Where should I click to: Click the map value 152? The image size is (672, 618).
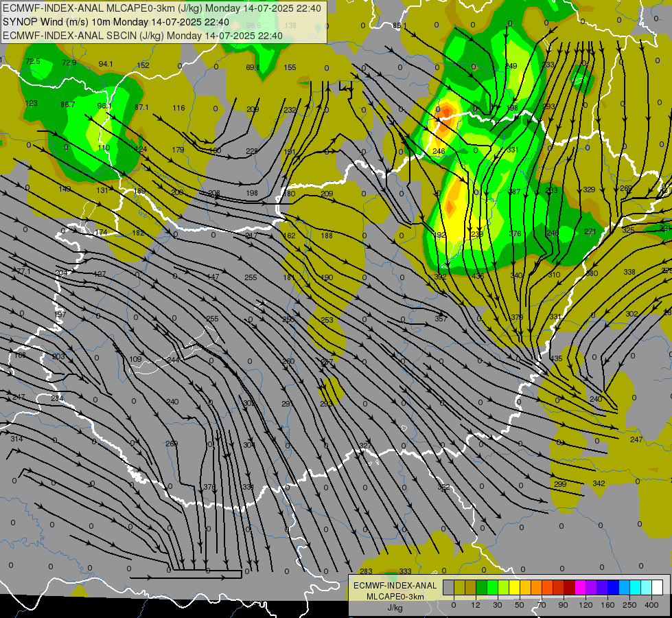(x=143, y=65)
